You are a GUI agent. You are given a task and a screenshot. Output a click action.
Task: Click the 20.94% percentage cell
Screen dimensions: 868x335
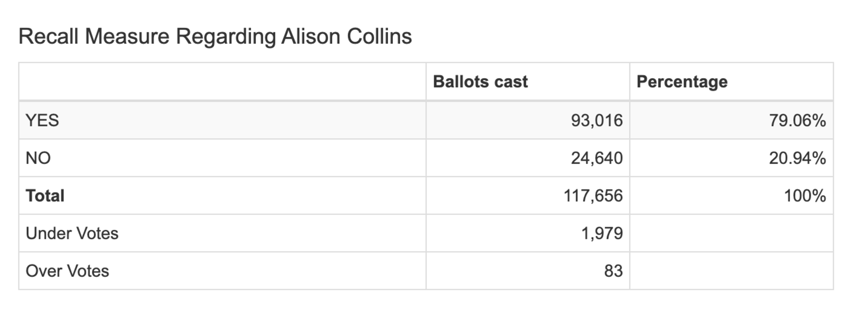click(x=797, y=158)
